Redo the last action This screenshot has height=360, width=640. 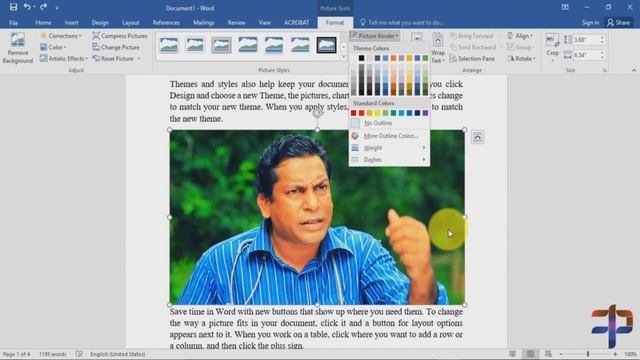pyautogui.click(x=43, y=7)
